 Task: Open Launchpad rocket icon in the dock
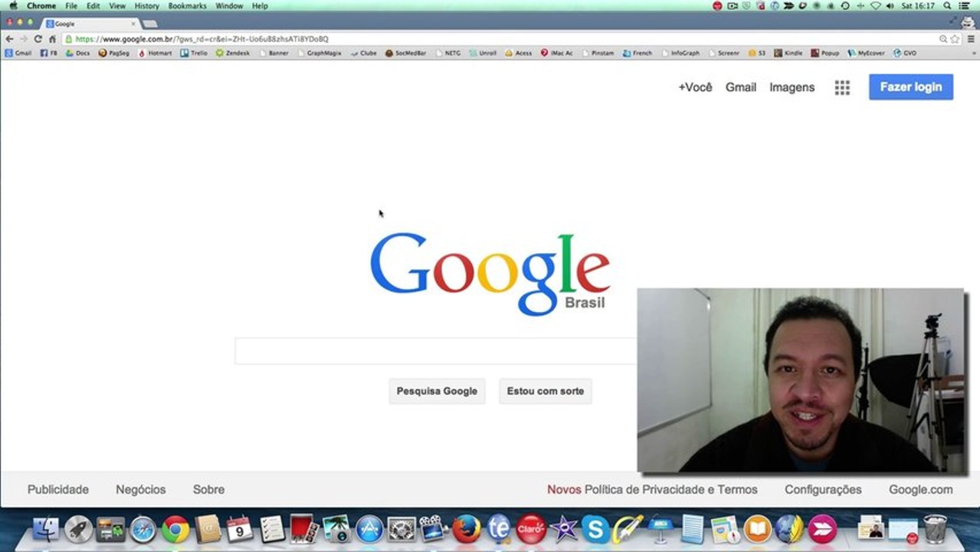[x=78, y=529]
